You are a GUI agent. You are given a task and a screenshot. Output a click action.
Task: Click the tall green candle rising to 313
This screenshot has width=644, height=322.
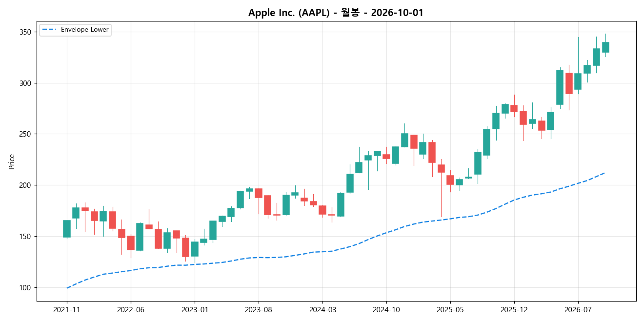tap(560, 87)
